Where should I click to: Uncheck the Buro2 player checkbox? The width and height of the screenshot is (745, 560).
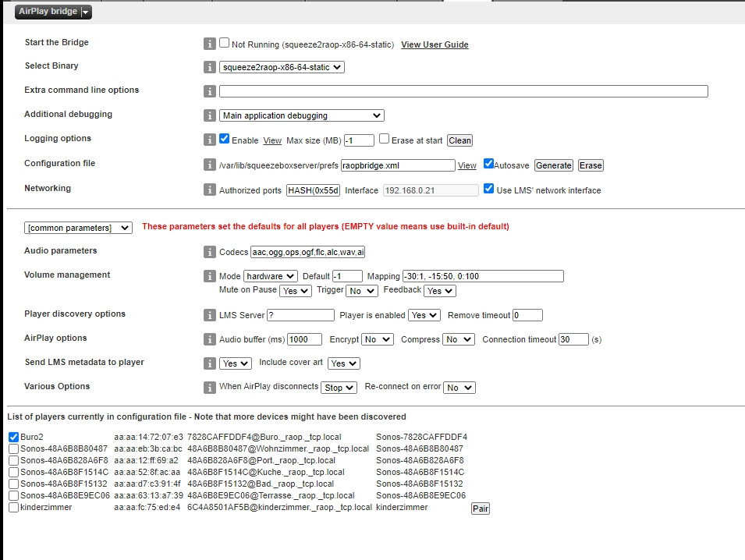14,437
